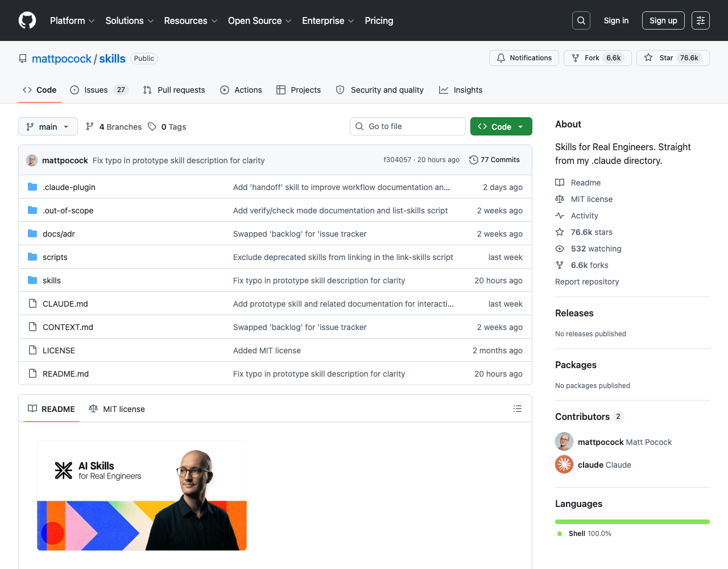728x569 pixels.
Task: Click the eye icon beside 532 watching
Action: pyautogui.click(x=560, y=249)
